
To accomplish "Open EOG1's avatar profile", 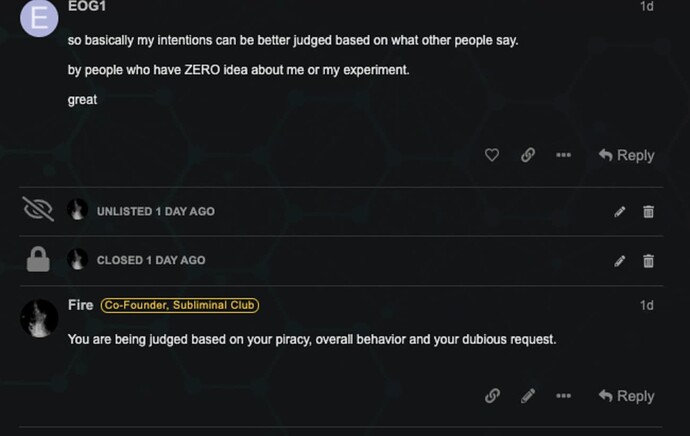I will pyautogui.click(x=39, y=18).
